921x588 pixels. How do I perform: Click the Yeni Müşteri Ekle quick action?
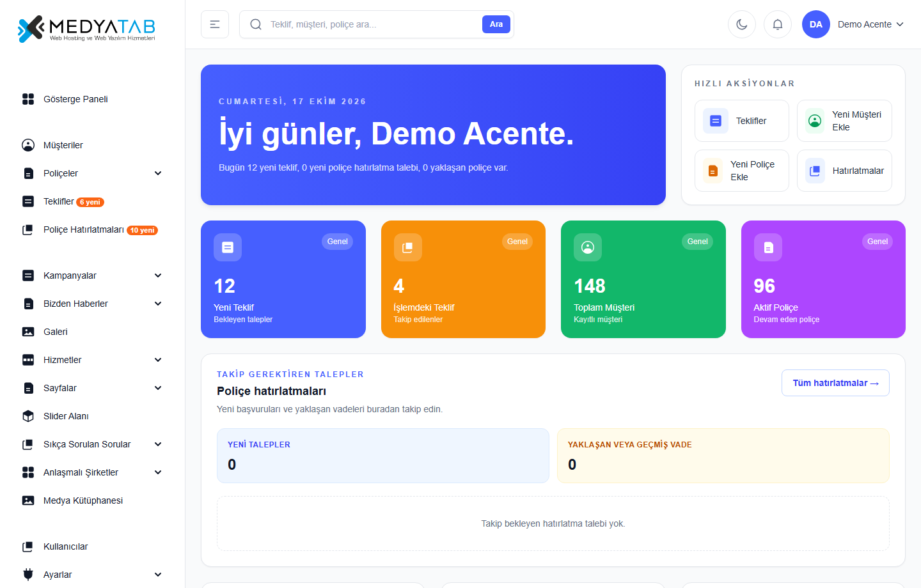tap(844, 121)
